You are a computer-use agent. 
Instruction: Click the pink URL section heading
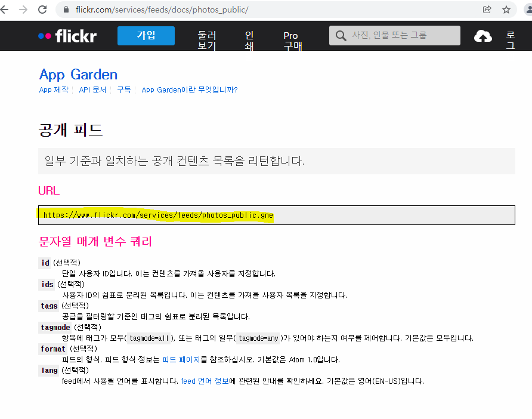49,190
